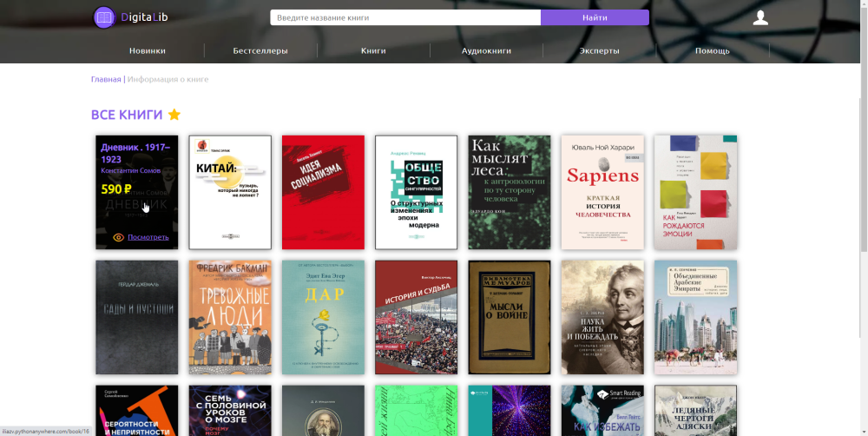Open the Новинки menu item
The image size is (868, 436).
[x=148, y=50]
